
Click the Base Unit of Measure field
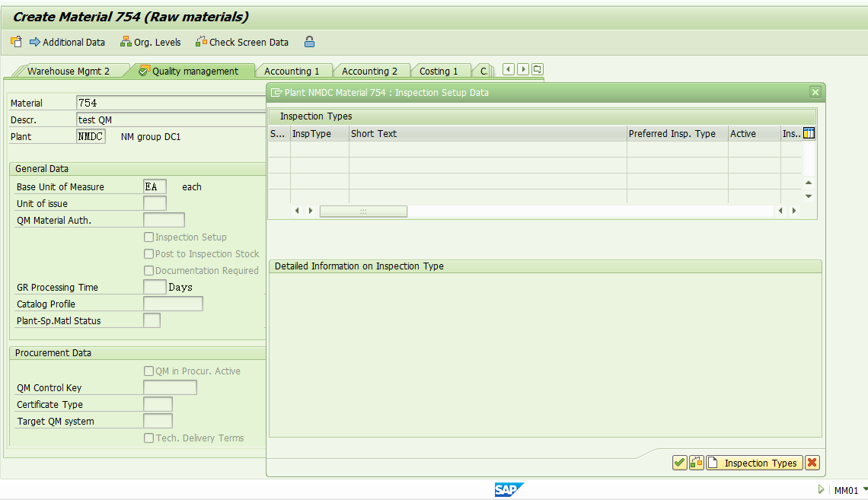click(x=155, y=187)
